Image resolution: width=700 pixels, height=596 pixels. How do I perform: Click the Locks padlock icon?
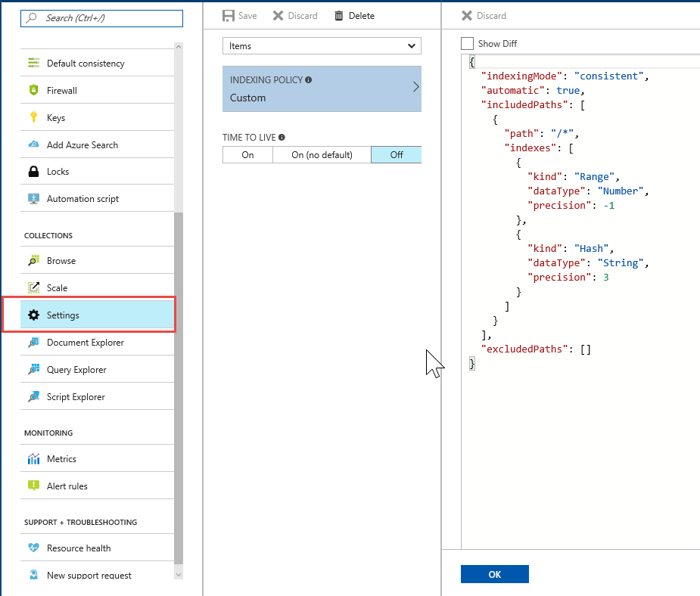coord(33,172)
